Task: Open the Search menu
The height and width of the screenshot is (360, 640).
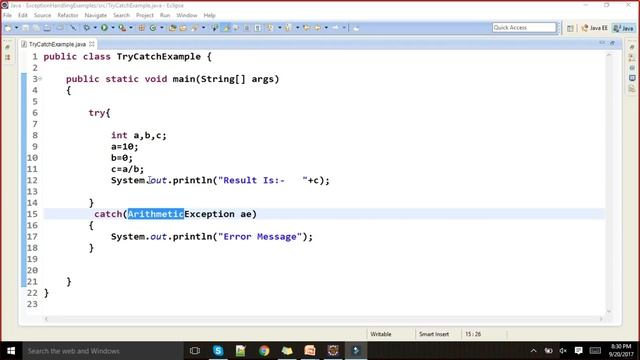Action: coord(121,15)
